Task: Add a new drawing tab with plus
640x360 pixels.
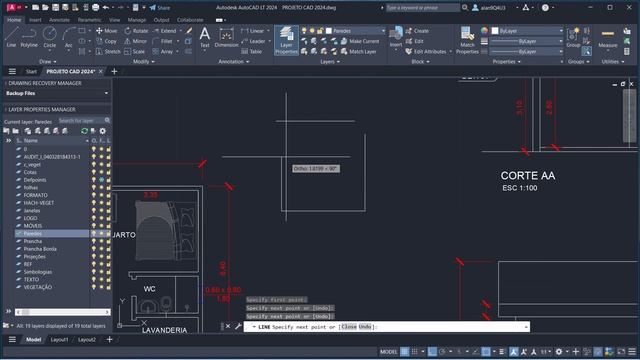Action: coord(114,71)
